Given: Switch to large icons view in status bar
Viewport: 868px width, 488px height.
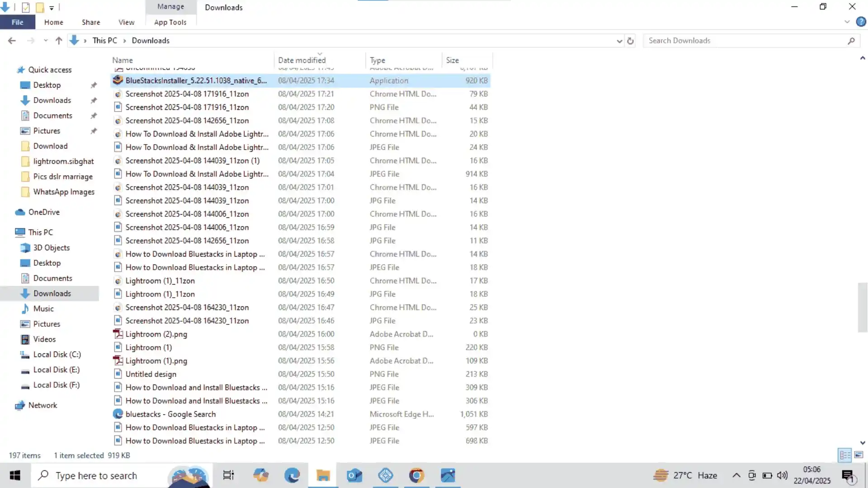Looking at the screenshot, I should coord(859,455).
